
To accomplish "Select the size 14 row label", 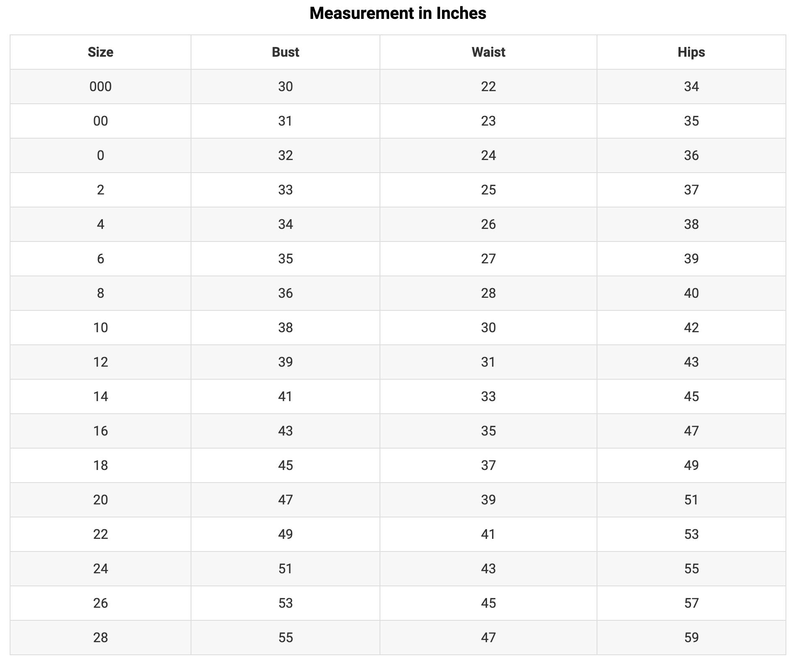I will pos(100,396).
